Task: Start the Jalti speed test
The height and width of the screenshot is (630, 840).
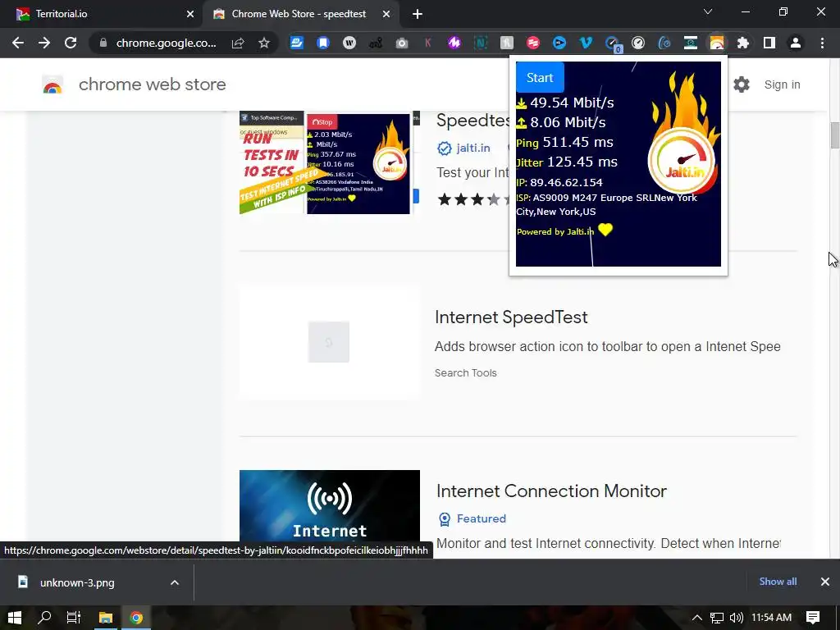Action: coord(540,78)
